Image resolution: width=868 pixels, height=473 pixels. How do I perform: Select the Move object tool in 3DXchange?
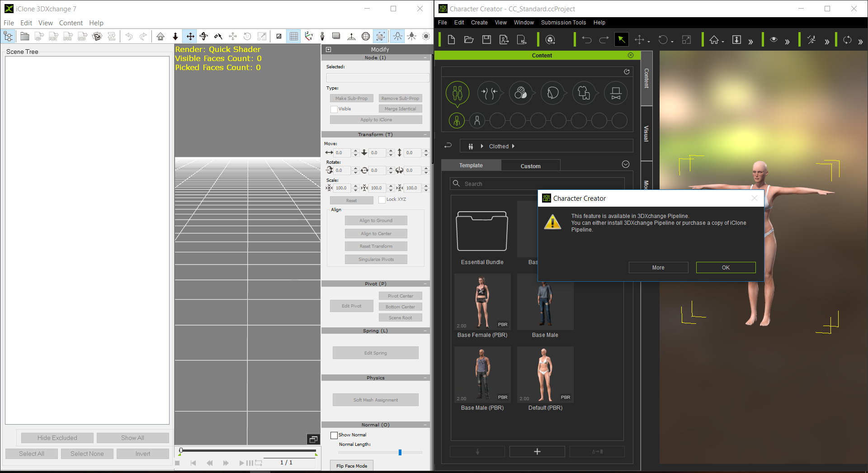[x=190, y=37]
